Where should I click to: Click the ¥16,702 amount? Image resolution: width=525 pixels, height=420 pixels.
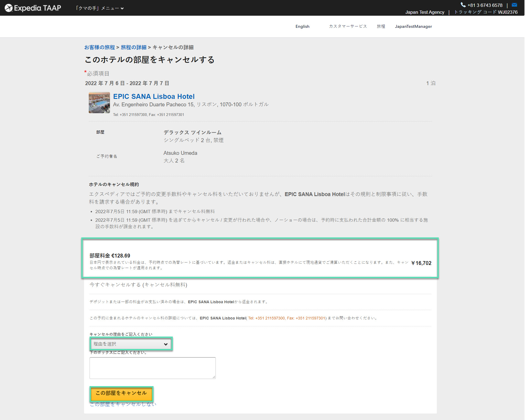(x=421, y=263)
